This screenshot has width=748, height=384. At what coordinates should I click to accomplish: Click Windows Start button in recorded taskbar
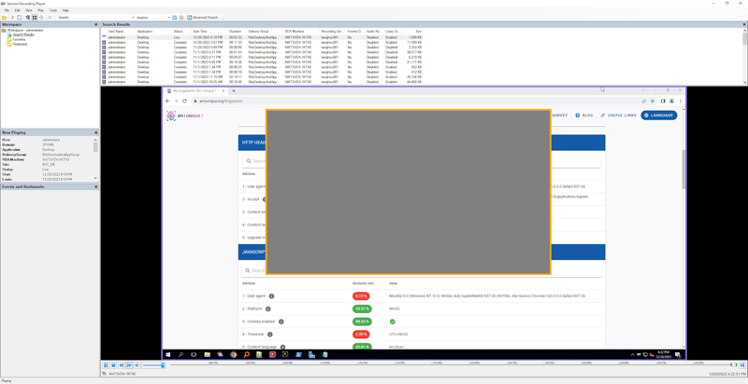pyautogui.click(x=168, y=354)
